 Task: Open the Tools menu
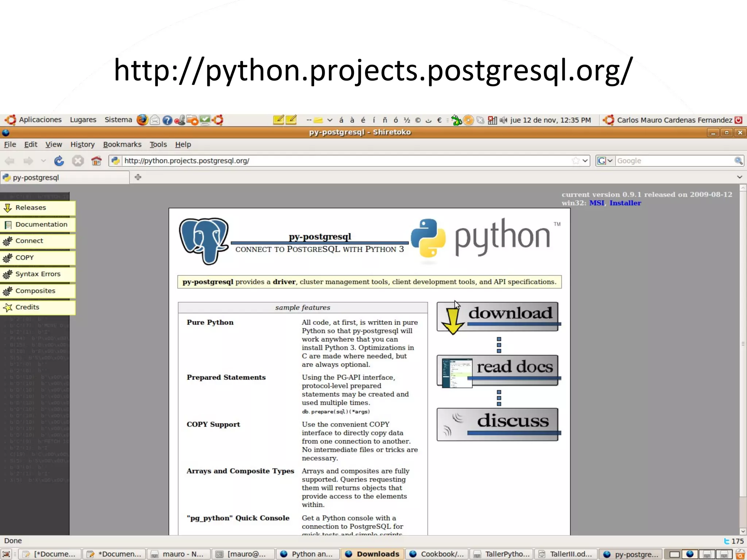point(158,144)
